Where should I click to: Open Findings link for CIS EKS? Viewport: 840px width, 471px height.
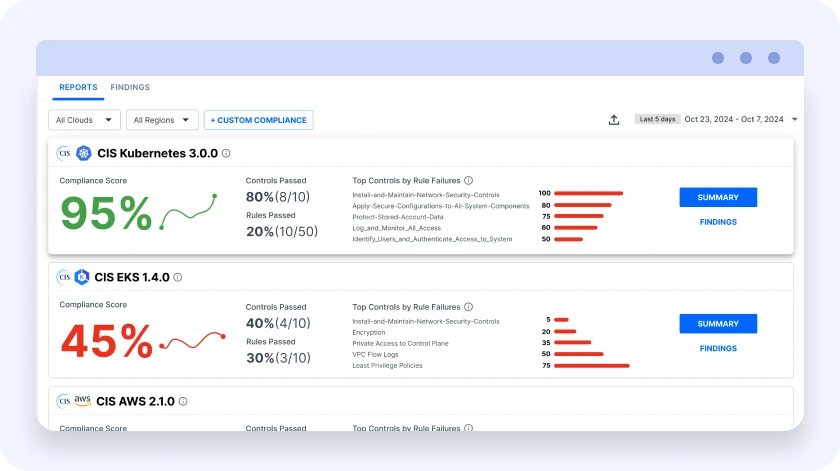pos(718,348)
